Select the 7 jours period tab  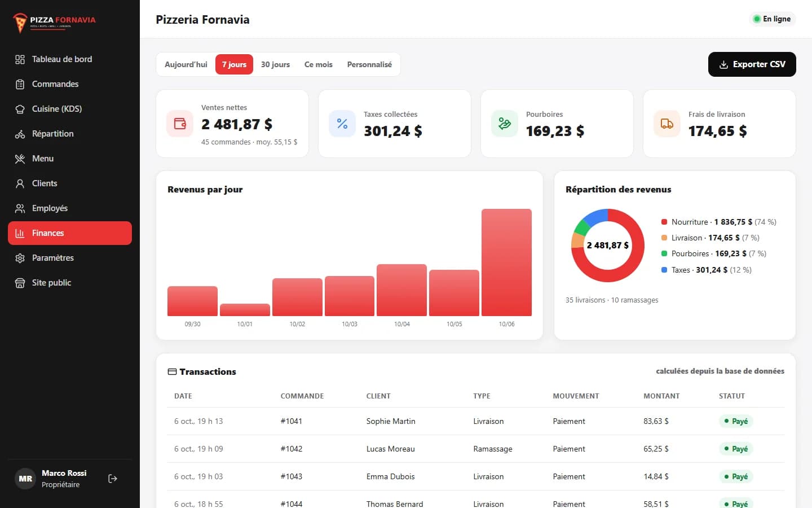tap(234, 64)
